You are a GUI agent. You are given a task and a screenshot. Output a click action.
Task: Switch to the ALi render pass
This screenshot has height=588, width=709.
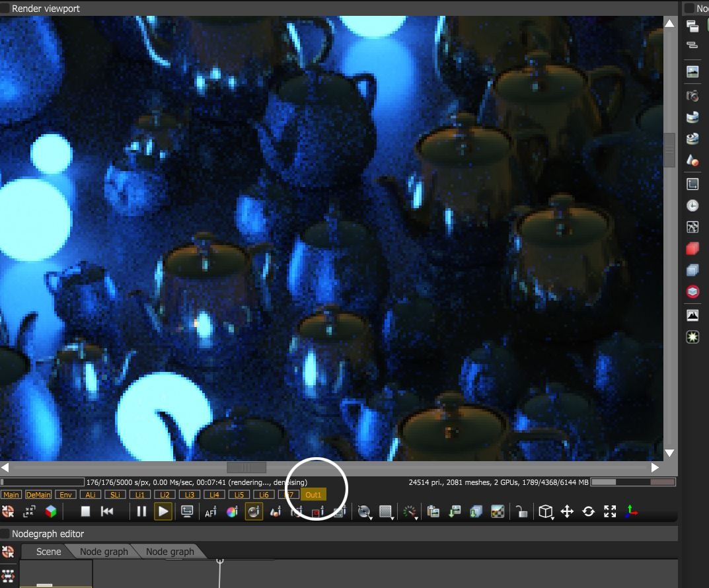click(x=91, y=495)
